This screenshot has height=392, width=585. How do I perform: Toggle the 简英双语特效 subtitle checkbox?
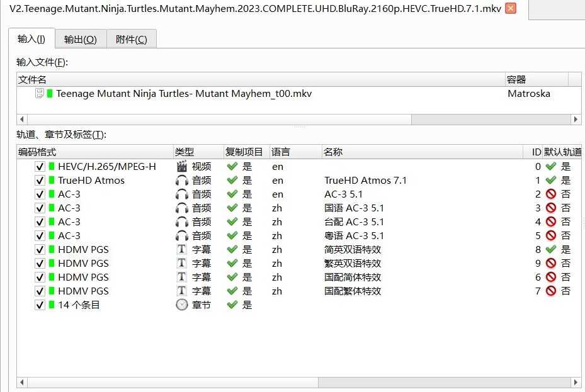pos(40,250)
